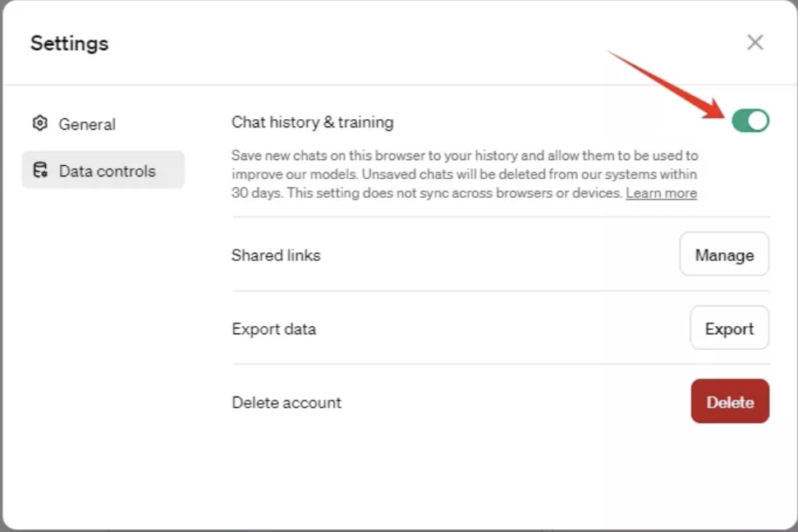The width and height of the screenshot is (798, 532).
Task: Click Manage next to Shared links
Action: coord(723,255)
